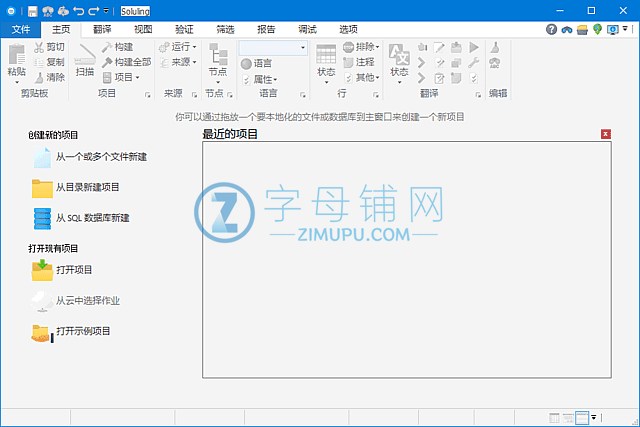Close the Recent Projects panel with red X
Viewport: 640px width, 427px height.
[x=606, y=134]
